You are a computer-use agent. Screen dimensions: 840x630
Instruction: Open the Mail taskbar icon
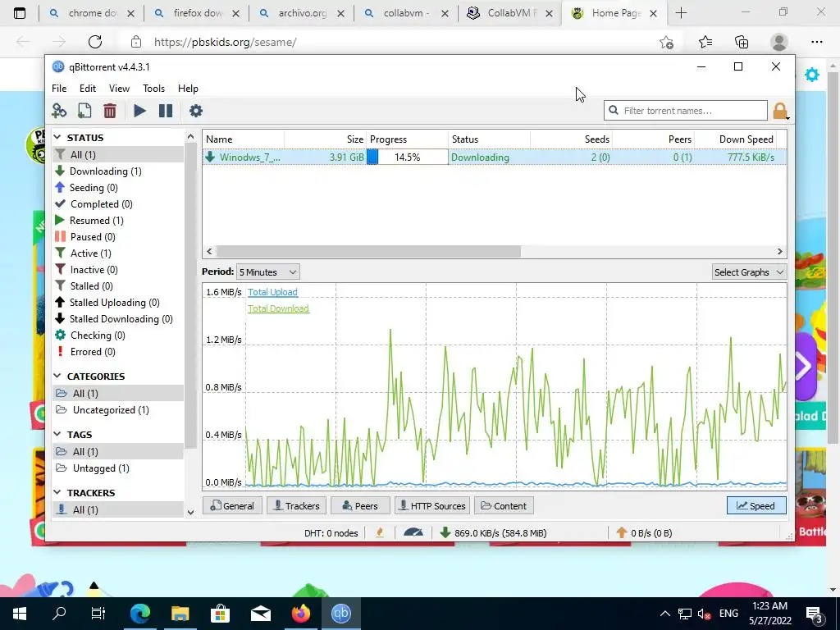[261, 613]
